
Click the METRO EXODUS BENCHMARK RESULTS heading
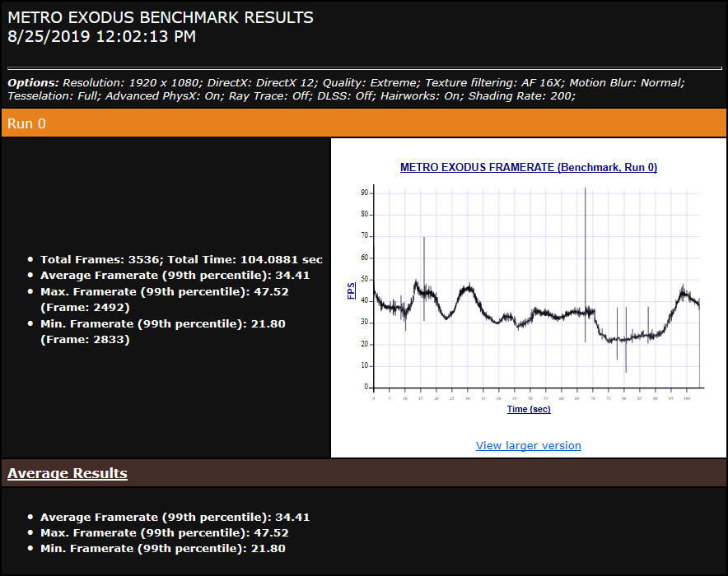[x=161, y=17]
